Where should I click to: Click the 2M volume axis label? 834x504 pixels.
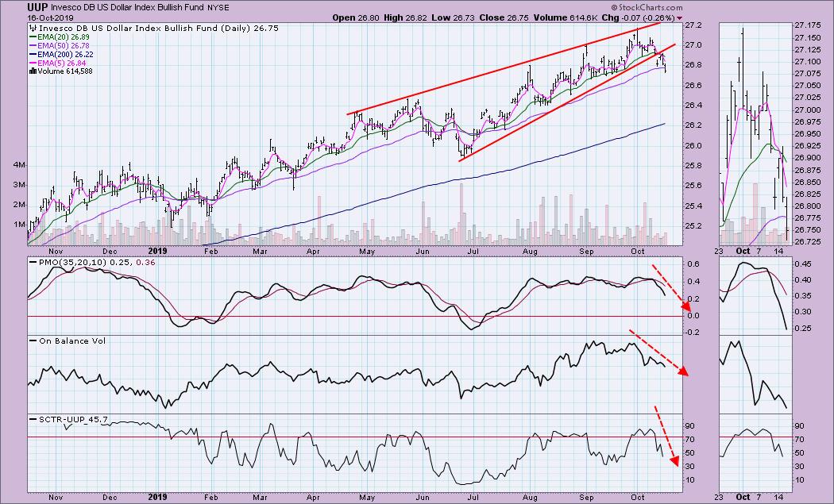(20, 205)
